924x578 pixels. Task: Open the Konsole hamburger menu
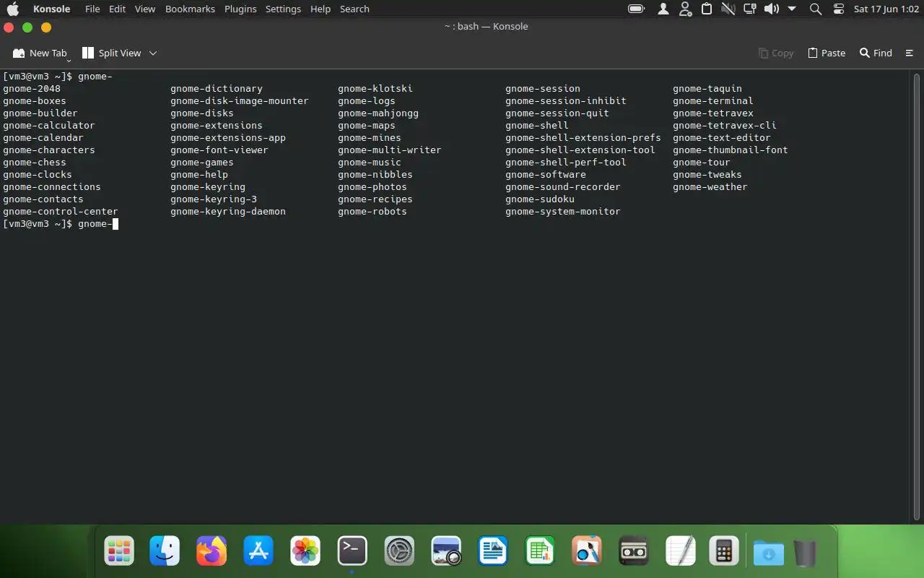[909, 53]
